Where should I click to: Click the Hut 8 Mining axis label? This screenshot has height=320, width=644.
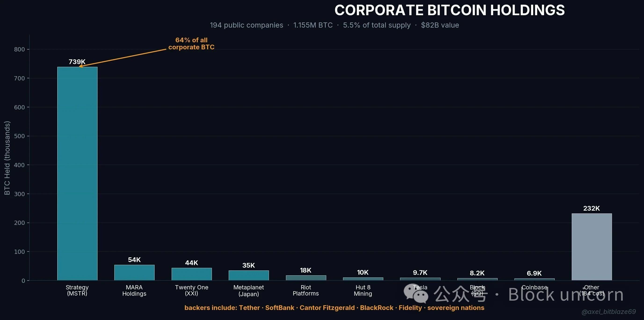click(x=363, y=291)
